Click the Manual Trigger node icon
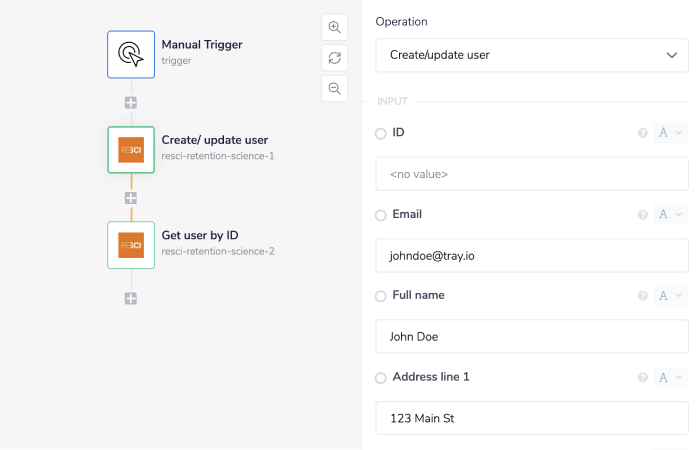Viewport: 700px width, 450px height. tap(131, 54)
